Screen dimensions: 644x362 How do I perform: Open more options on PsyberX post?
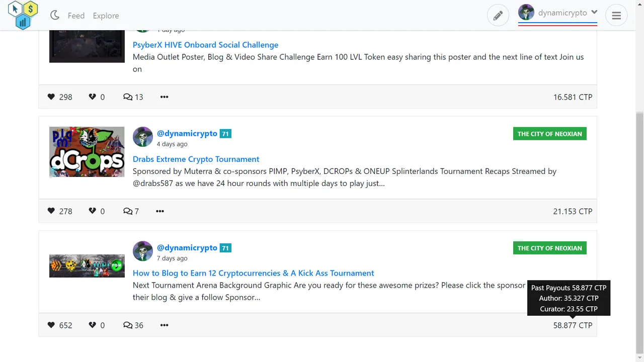point(164,97)
